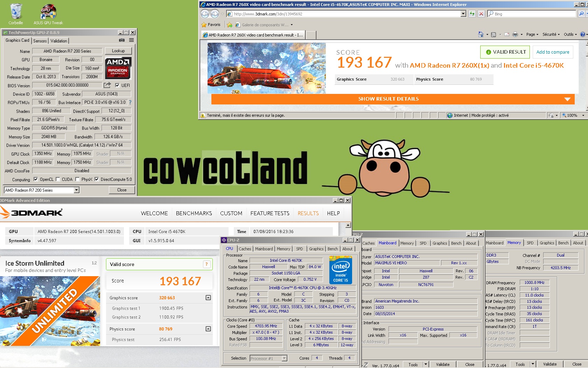Click the Bing search magnifier button
588x368 pixels.
(581, 14)
